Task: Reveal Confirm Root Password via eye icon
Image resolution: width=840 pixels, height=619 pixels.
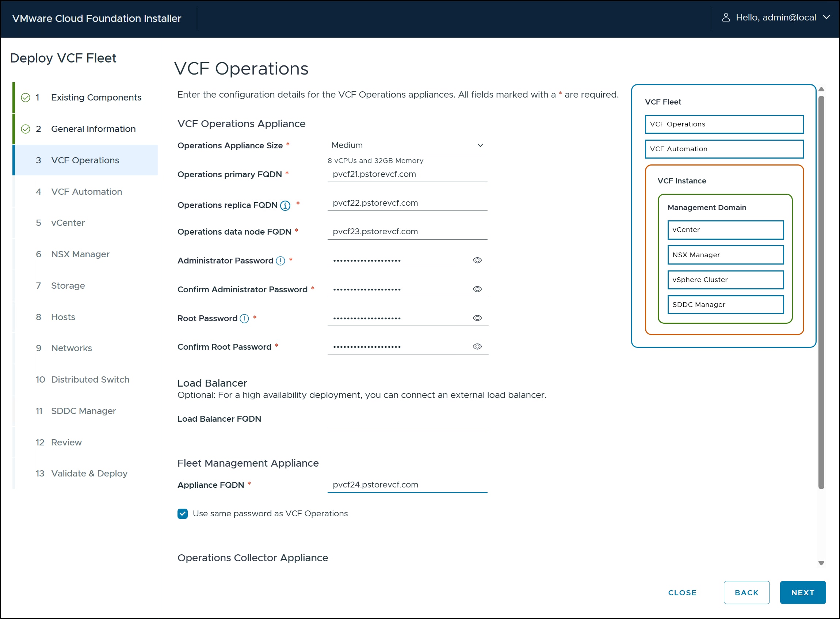Action: [477, 347]
